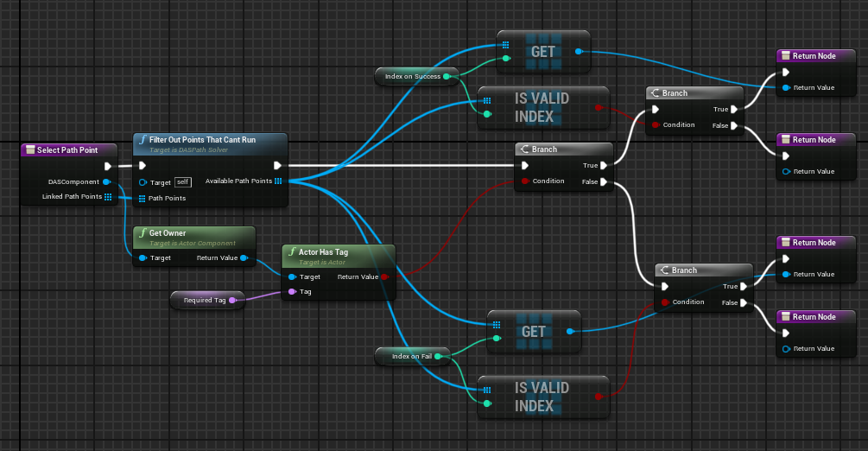Click Actor Has Tag's red Return Value pin

384,276
